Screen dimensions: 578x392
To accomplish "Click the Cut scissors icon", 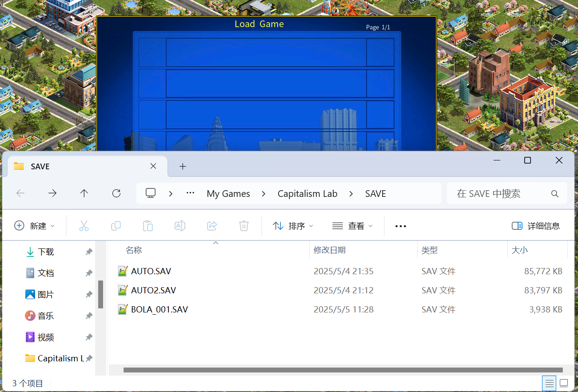I will [x=84, y=226].
